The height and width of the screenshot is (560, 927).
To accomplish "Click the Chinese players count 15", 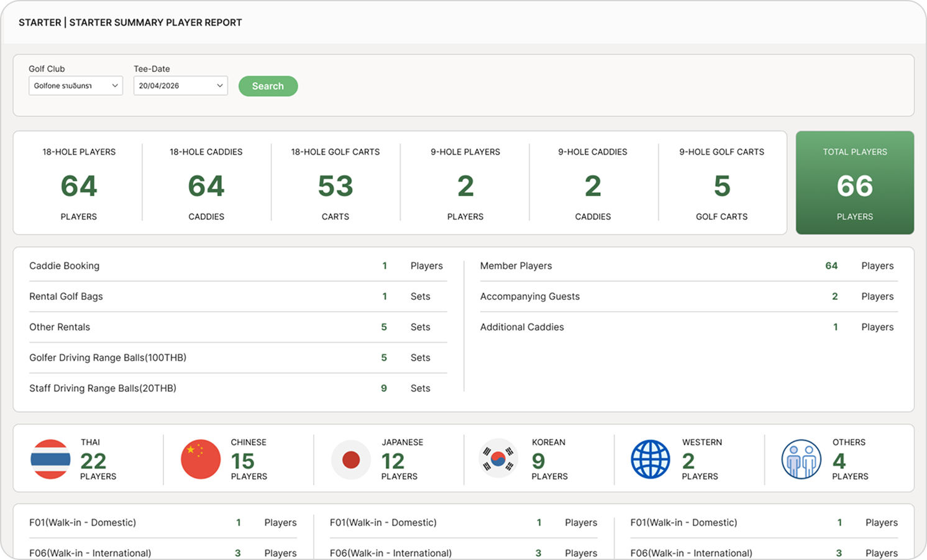I will (x=243, y=461).
